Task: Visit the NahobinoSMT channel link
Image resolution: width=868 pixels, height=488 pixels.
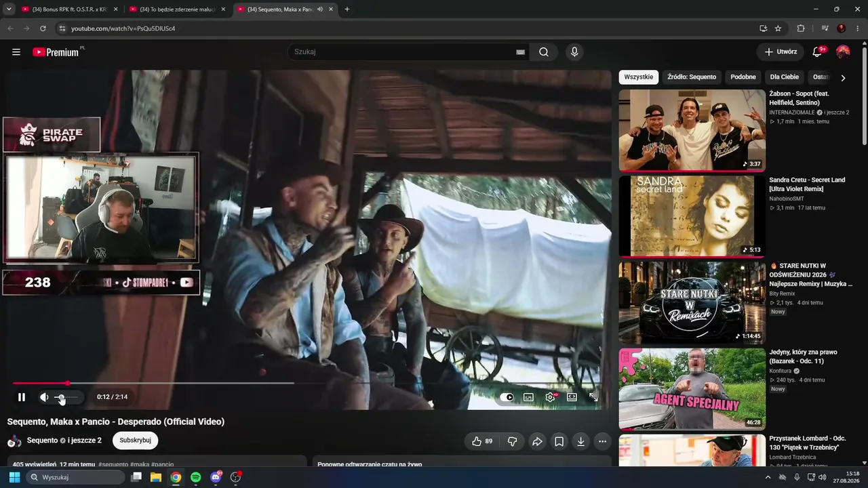Action: point(787,199)
